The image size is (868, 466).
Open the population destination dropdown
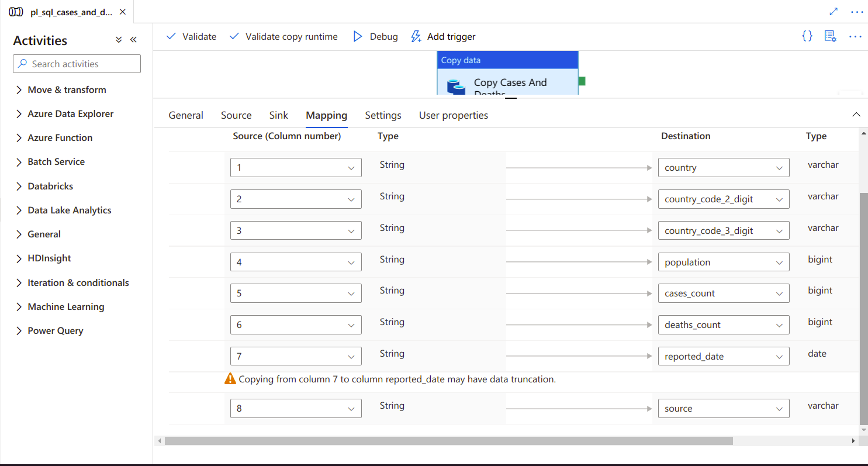click(x=724, y=263)
